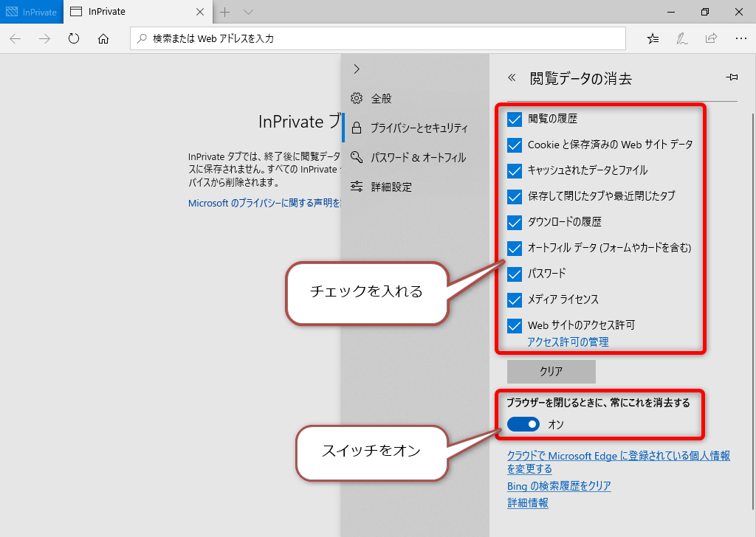Click the sliders icon beside 詳細設定
Viewport: 756px width, 537px height.
click(357, 187)
